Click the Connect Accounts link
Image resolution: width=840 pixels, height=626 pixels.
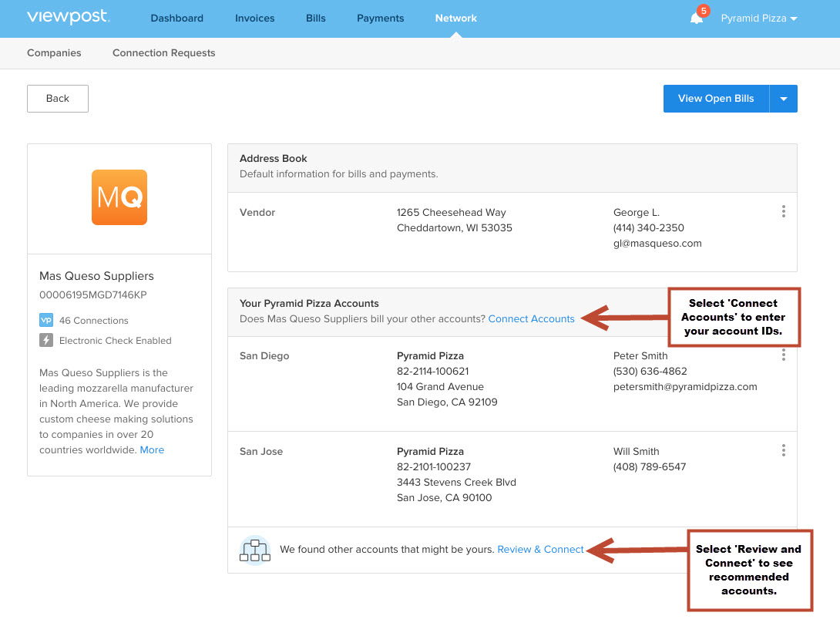[x=532, y=319]
